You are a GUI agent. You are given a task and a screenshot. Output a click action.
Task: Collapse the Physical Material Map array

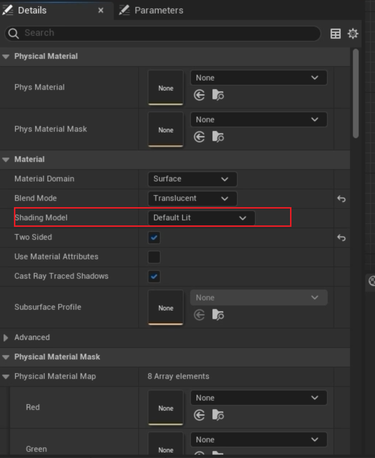(x=6, y=377)
